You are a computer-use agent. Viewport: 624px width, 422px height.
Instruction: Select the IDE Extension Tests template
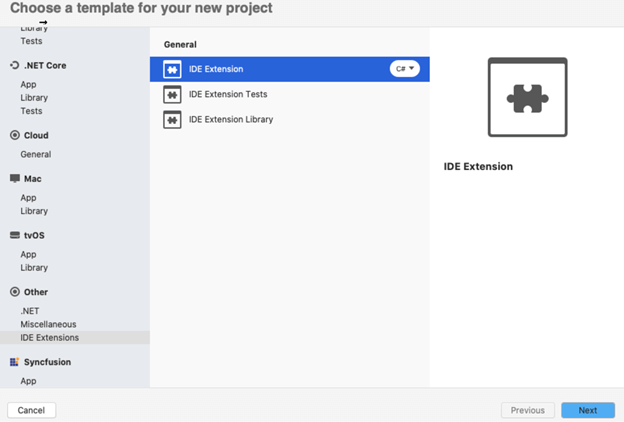click(228, 94)
